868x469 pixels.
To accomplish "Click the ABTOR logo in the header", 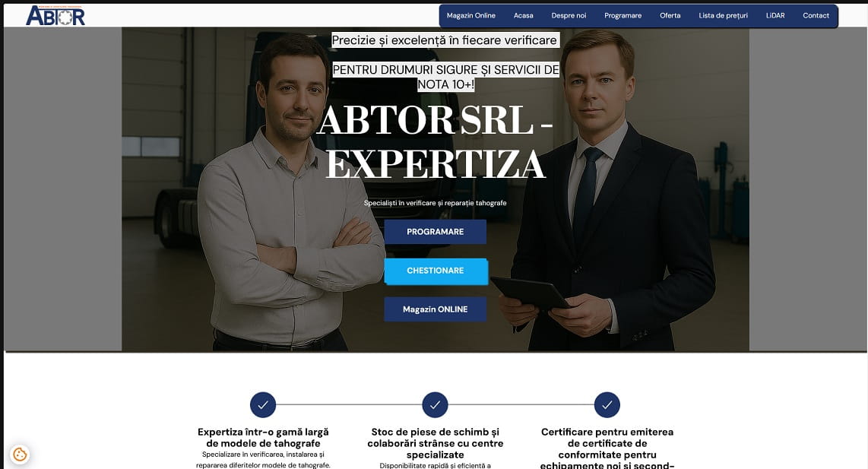I will [x=55, y=15].
